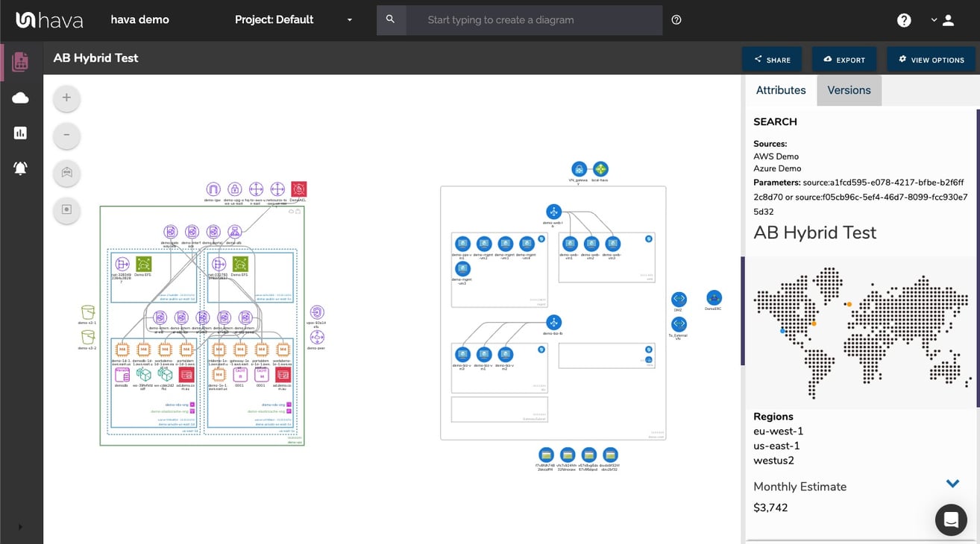Open the usage statistics bar-chart sidebar icon
The width and height of the screenshot is (980, 544).
tap(20, 133)
